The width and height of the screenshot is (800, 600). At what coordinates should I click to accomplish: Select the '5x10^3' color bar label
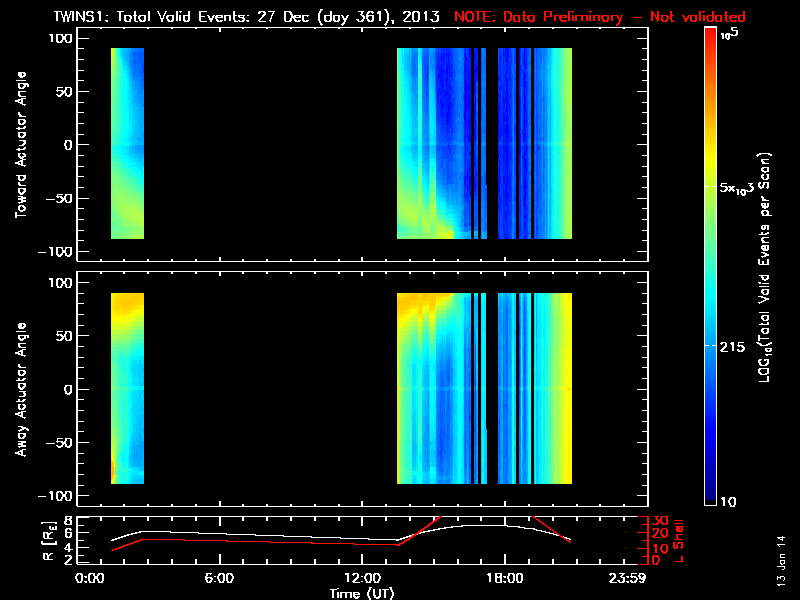click(x=741, y=187)
